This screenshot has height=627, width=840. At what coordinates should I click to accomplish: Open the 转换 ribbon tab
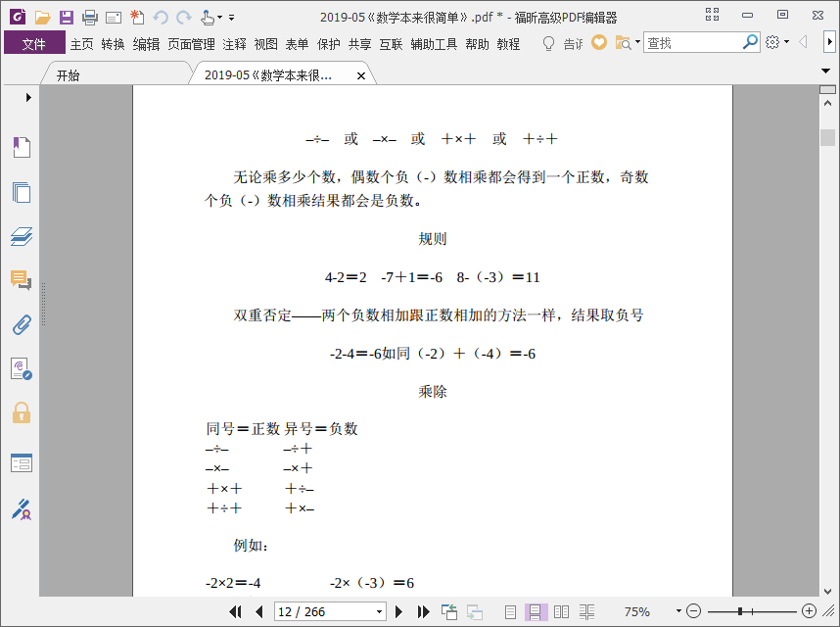[x=113, y=44]
